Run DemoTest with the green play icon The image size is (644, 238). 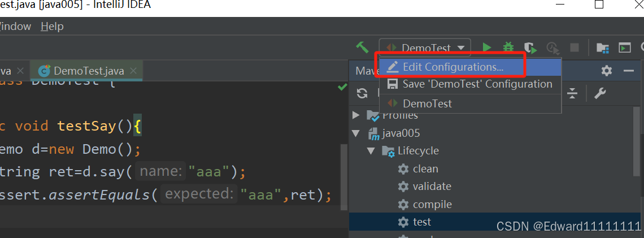[487, 47]
